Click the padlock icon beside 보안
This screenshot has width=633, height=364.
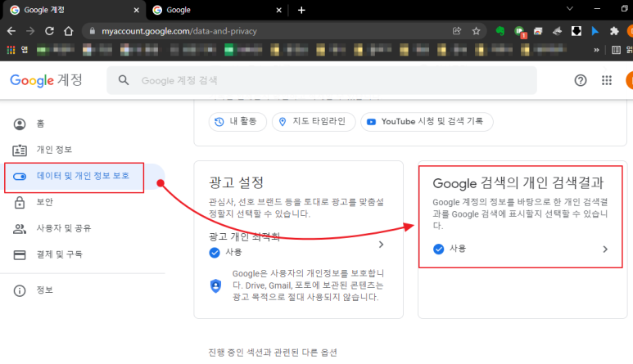coord(20,202)
